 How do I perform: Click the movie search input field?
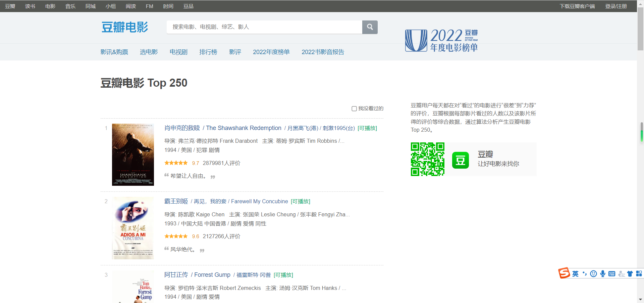264,27
